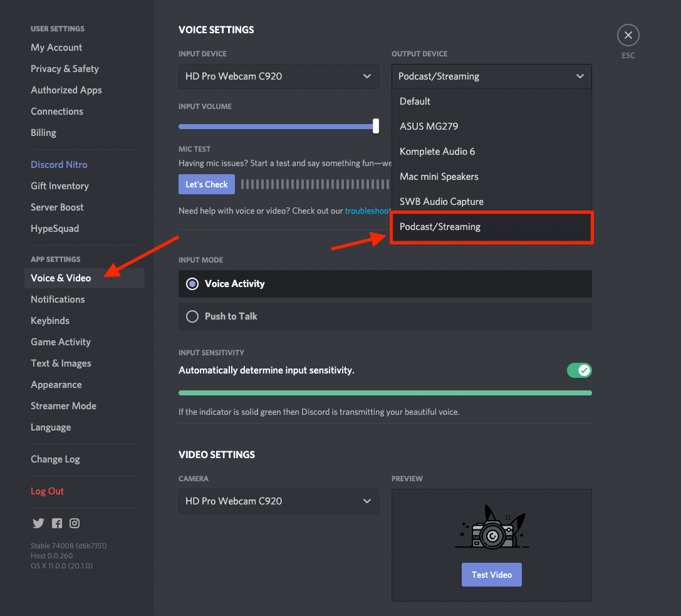Open Text & Images settings
The width and height of the screenshot is (681, 616).
pos(61,363)
